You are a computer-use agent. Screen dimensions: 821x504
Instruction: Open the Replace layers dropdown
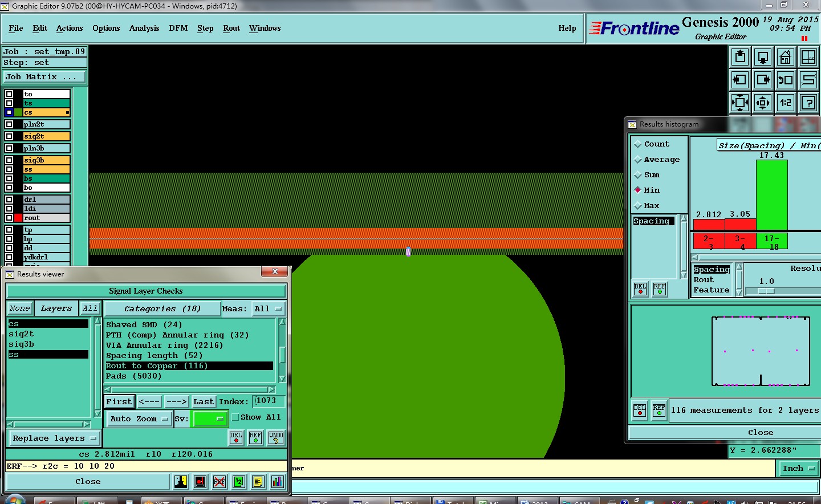55,438
